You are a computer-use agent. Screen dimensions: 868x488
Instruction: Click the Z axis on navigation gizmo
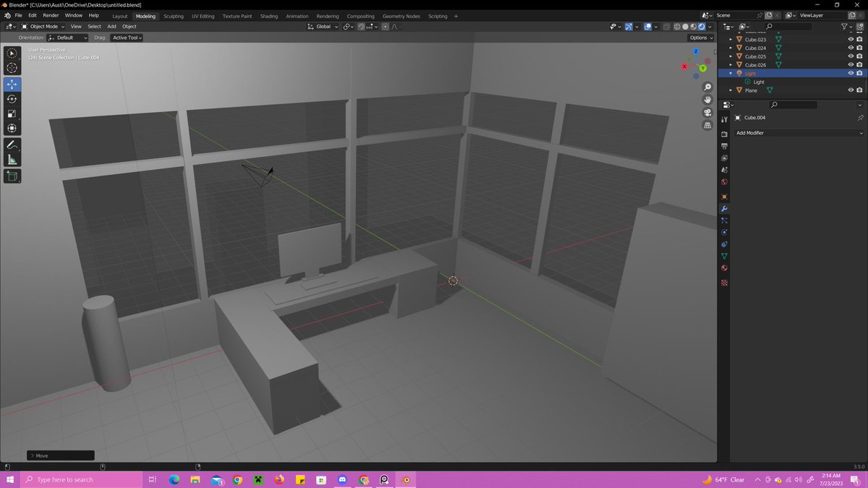pyautogui.click(x=696, y=52)
